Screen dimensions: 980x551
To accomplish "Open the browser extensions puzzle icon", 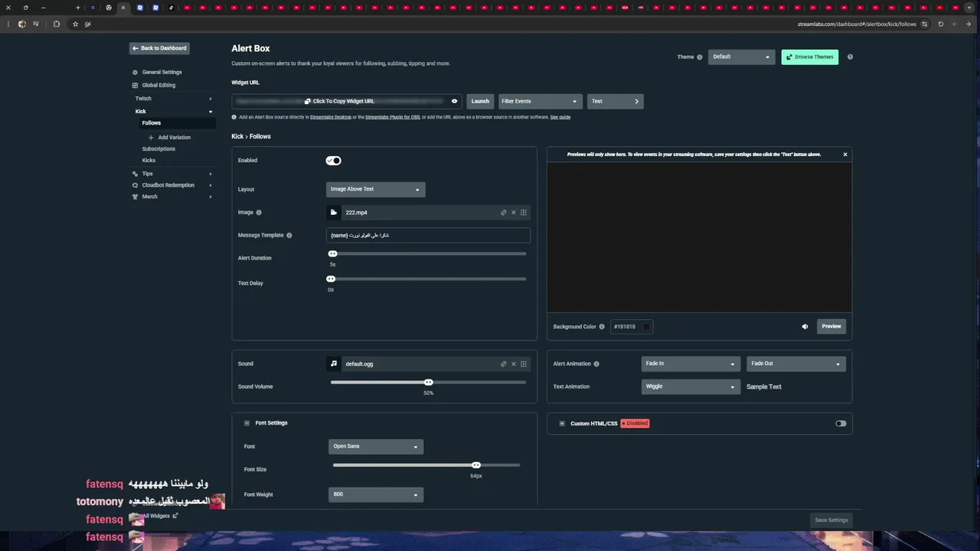I will pyautogui.click(x=56, y=24).
